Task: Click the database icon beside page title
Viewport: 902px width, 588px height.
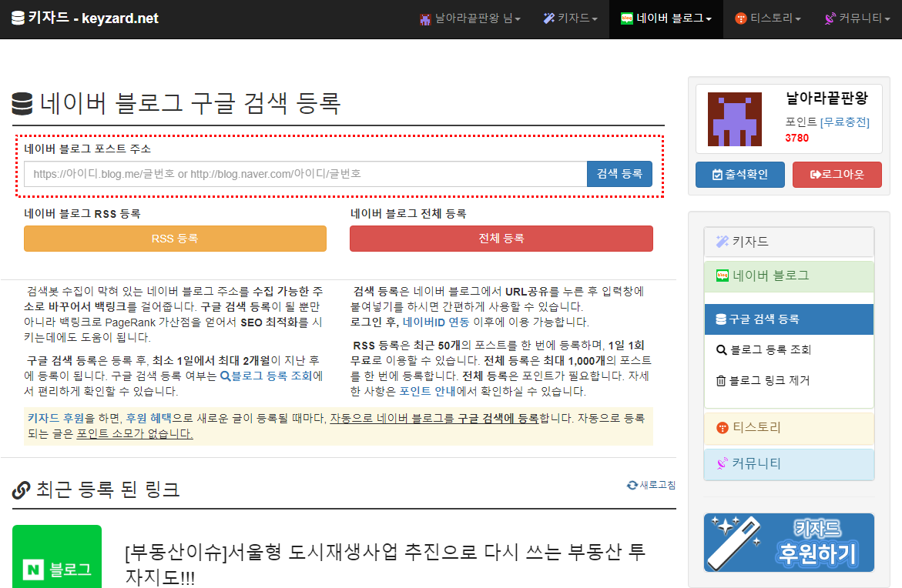Action: 22,104
